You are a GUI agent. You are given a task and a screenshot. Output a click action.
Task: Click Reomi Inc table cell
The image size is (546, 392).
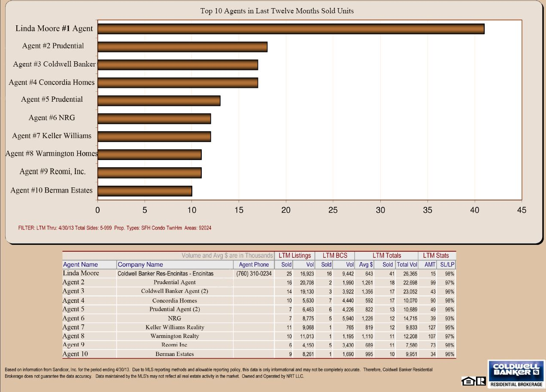tap(175, 345)
